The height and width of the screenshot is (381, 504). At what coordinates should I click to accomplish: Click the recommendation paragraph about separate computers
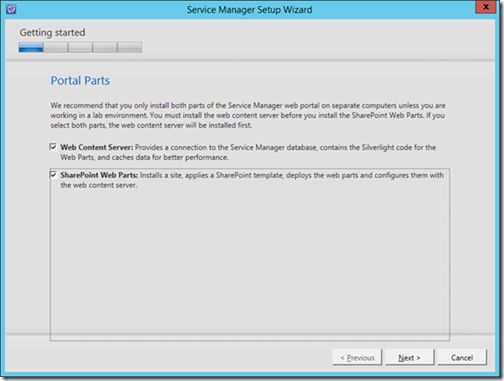pyautogui.click(x=248, y=115)
